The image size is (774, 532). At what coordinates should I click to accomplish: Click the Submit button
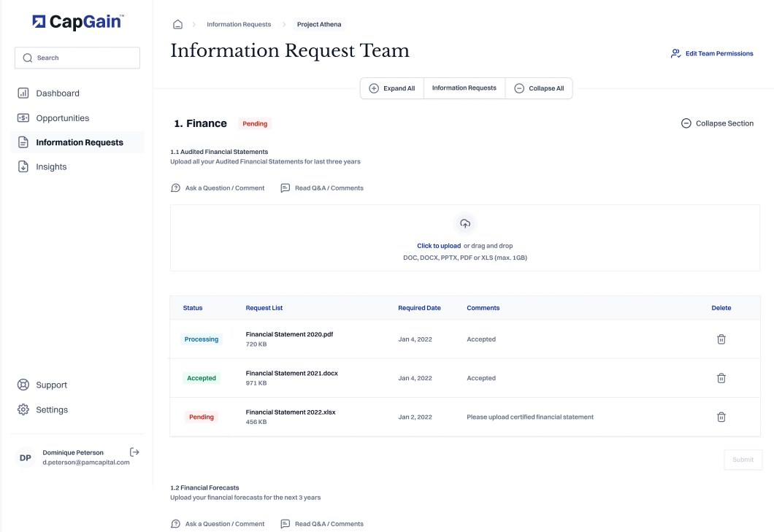click(743, 460)
